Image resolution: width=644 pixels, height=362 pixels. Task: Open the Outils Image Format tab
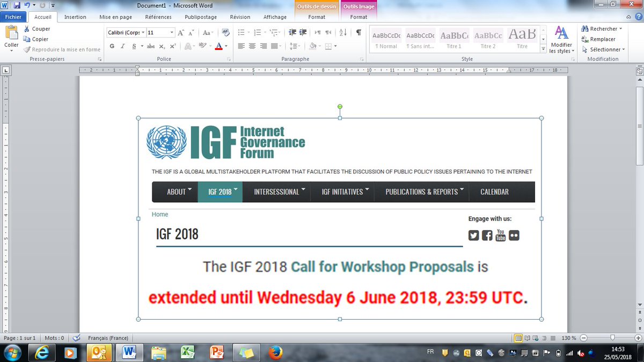click(x=358, y=17)
